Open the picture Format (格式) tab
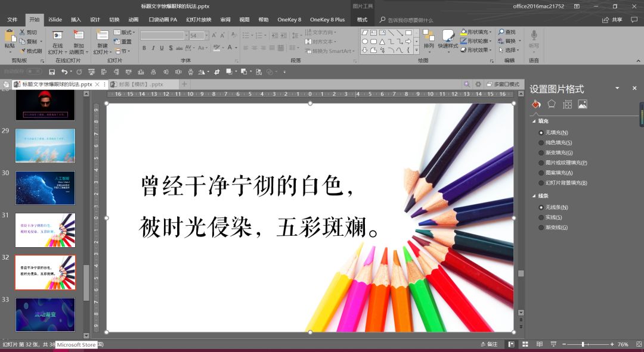 coord(363,20)
